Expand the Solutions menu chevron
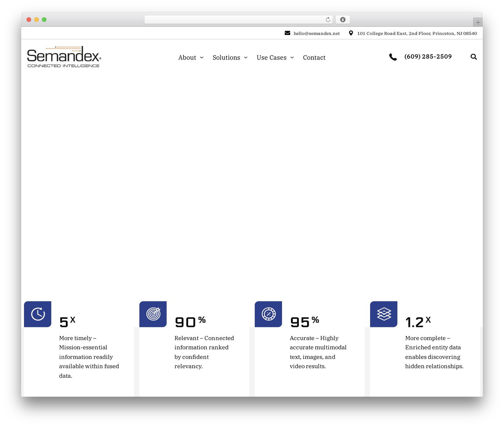The height and width of the screenshot is (427, 504). (246, 58)
